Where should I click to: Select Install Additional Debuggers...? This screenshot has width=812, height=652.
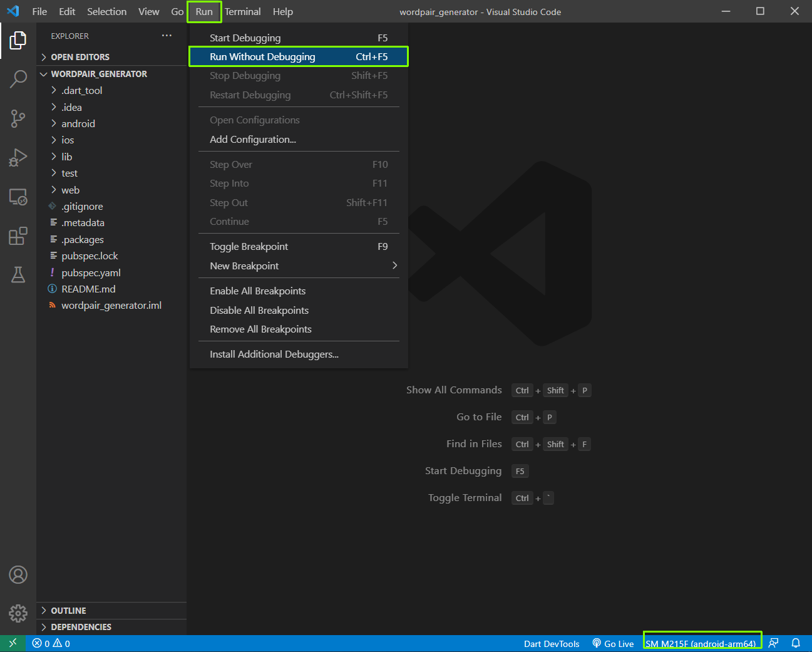coord(299,354)
